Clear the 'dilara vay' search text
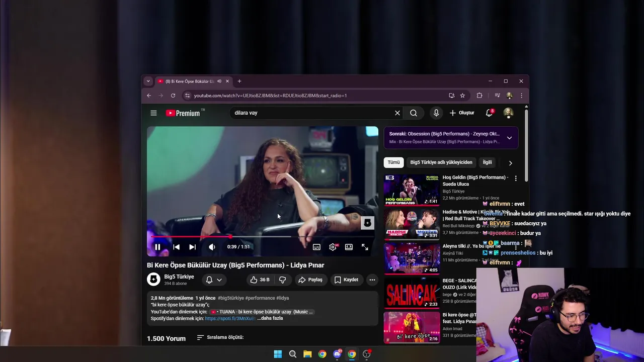The image size is (644, 362). point(397,113)
